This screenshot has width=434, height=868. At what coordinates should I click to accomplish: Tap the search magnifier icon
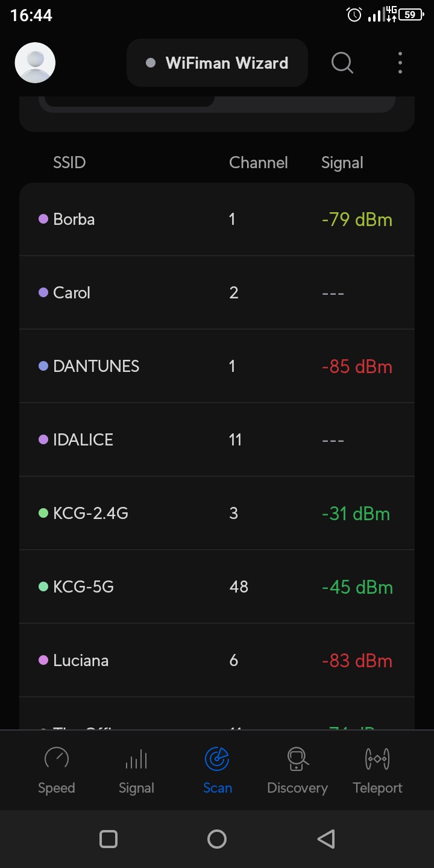342,62
